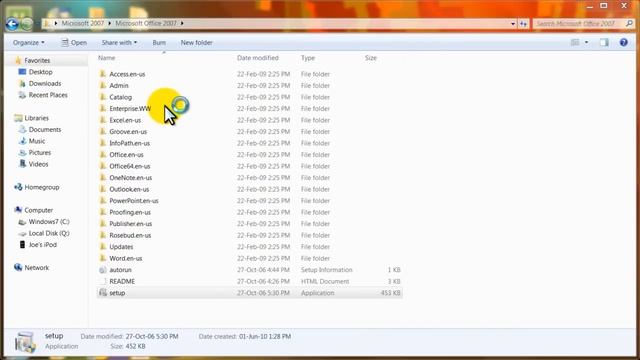Screen dimensions: 640x360
Task: Select the Catalog folder icon
Action: [x=103, y=97]
